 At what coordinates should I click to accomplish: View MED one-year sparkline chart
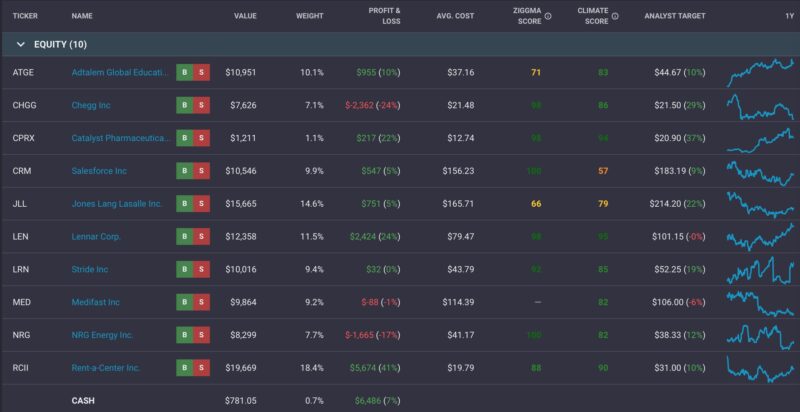coord(760,303)
